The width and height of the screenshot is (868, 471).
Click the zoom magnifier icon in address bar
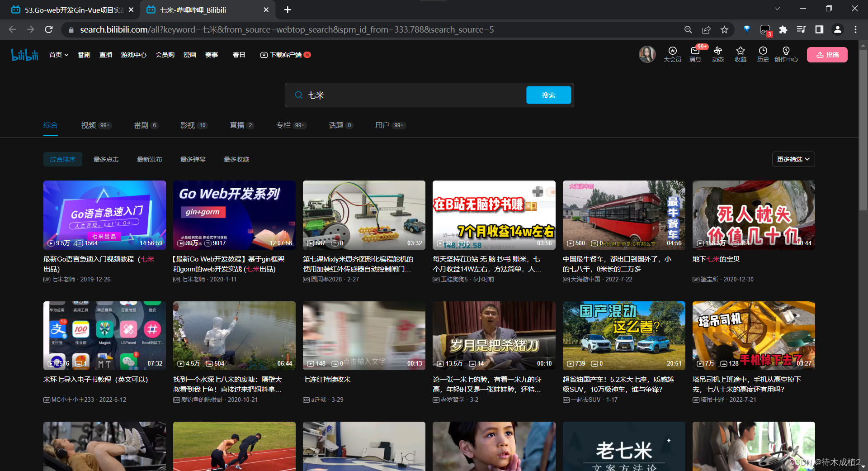688,29
